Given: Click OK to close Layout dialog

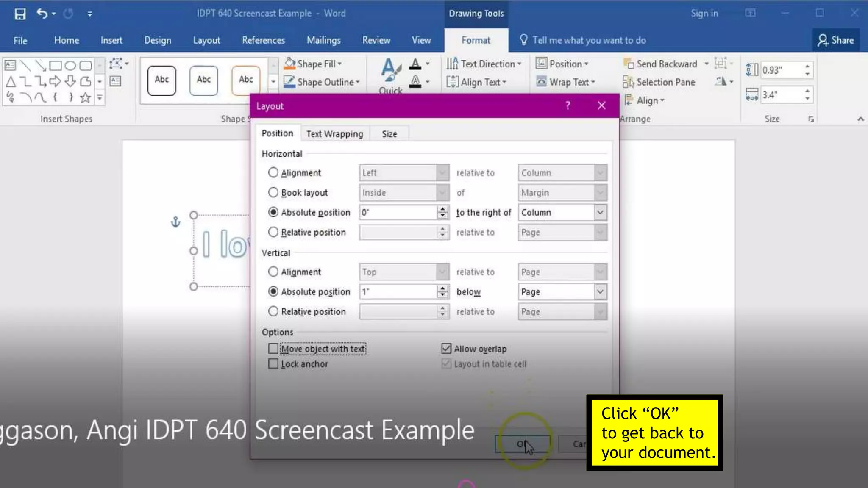Looking at the screenshot, I should (522, 444).
